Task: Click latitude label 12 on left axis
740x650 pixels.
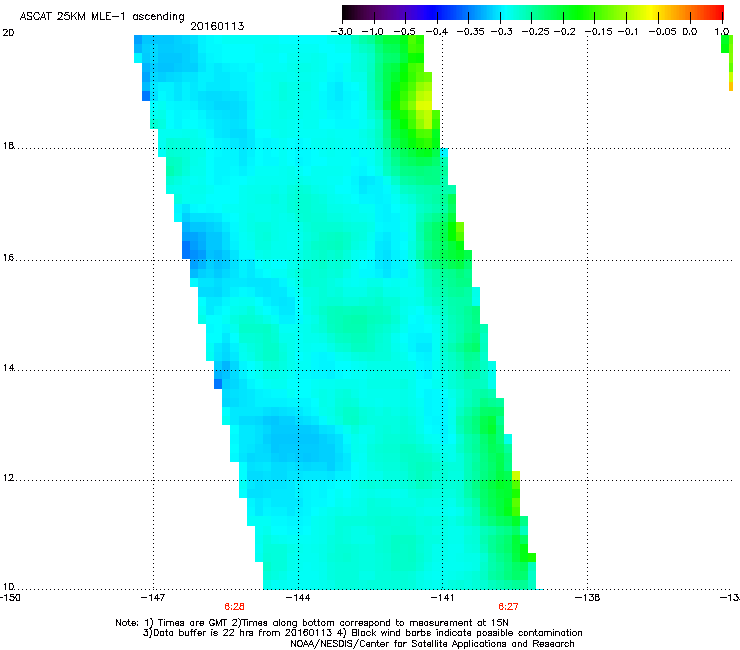Action: click(8, 478)
